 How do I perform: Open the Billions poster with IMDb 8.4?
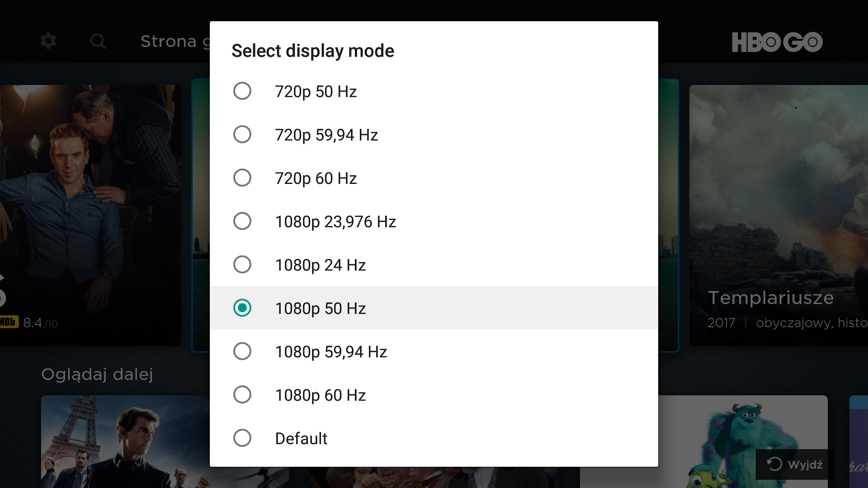click(x=90, y=215)
